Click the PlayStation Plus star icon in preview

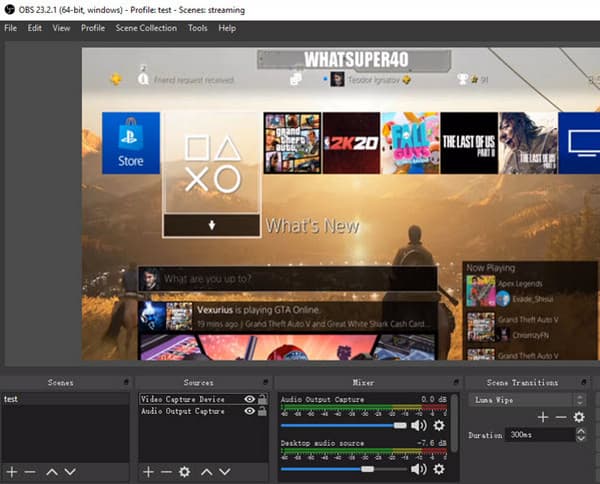[x=116, y=79]
